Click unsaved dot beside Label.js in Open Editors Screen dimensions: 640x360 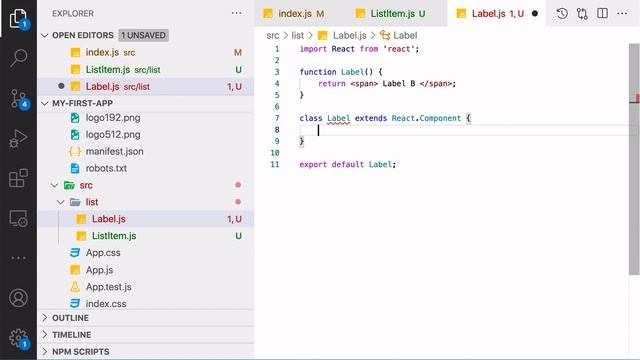pyautogui.click(x=61, y=86)
